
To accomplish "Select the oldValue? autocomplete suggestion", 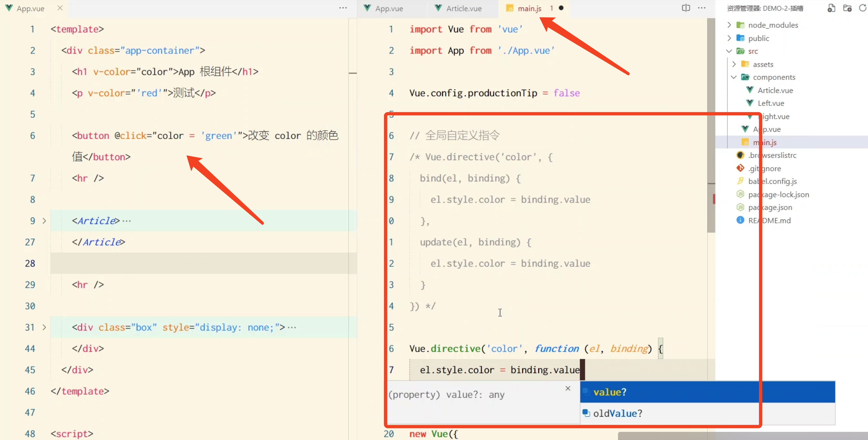I will point(617,413).
